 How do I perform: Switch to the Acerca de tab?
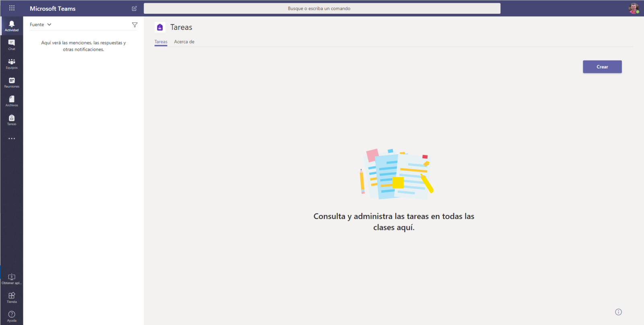[x=184, y=42]
